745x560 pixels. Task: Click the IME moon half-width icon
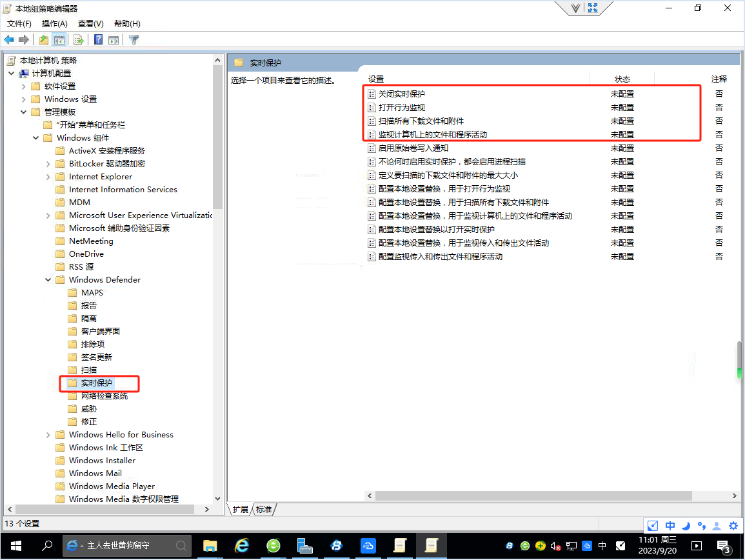click(686, 526)
